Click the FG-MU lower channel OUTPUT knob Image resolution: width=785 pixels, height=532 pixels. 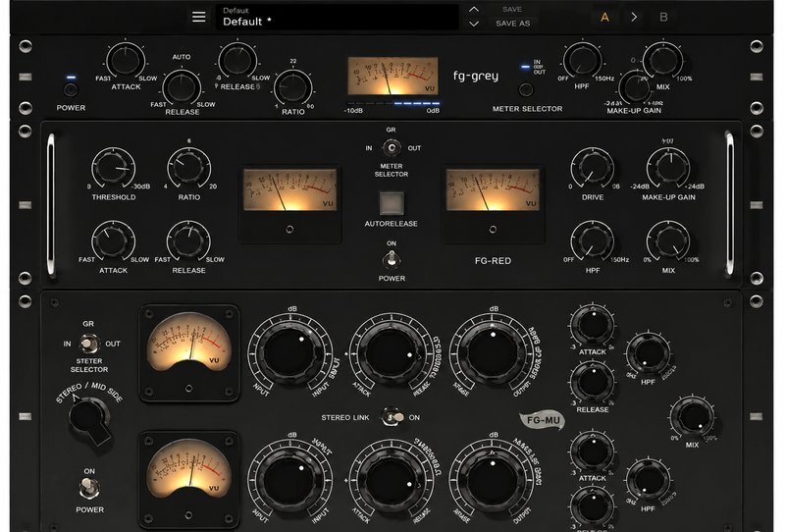point(493,479)
